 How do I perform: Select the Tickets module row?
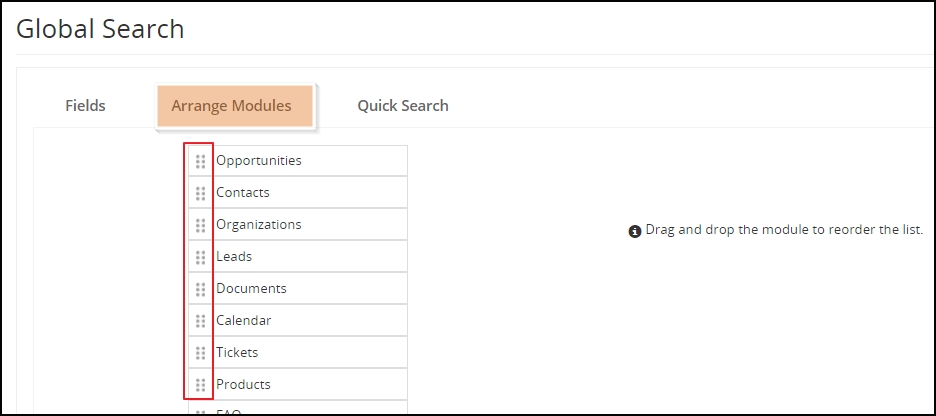coord(298,352)
